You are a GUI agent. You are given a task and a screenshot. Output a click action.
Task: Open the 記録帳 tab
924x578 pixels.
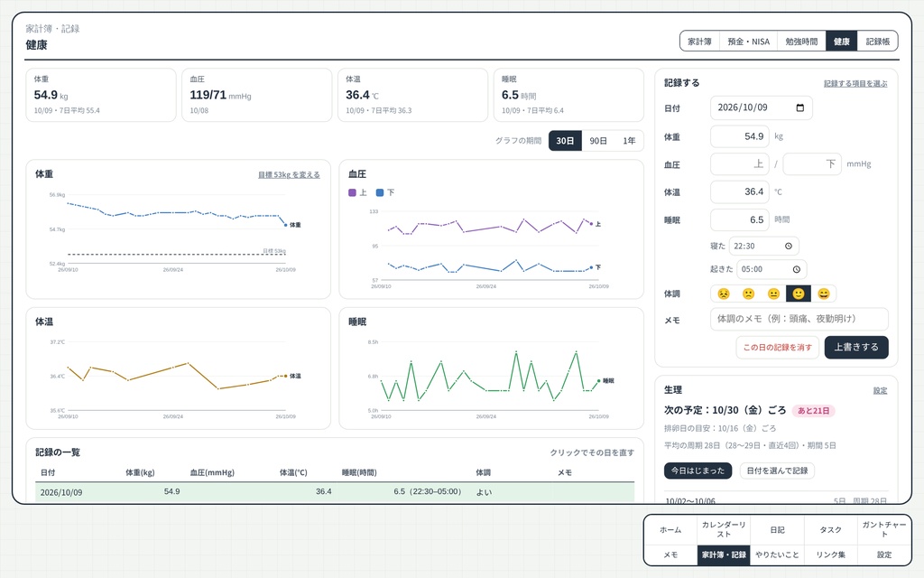click(877, 42)
